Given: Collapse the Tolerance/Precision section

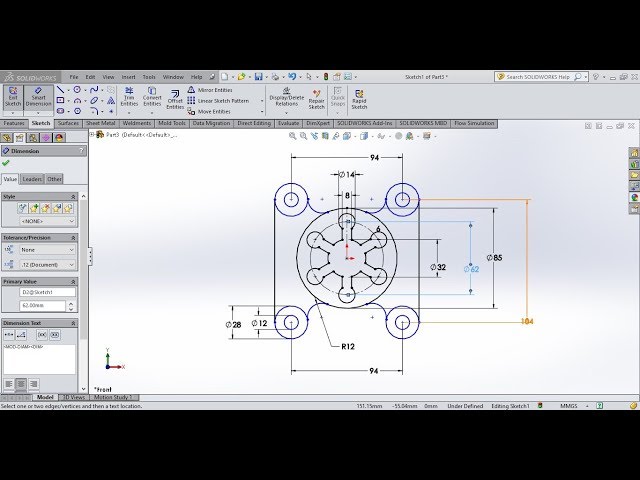Looking at the screenshot, I should [x=73, y=238].
